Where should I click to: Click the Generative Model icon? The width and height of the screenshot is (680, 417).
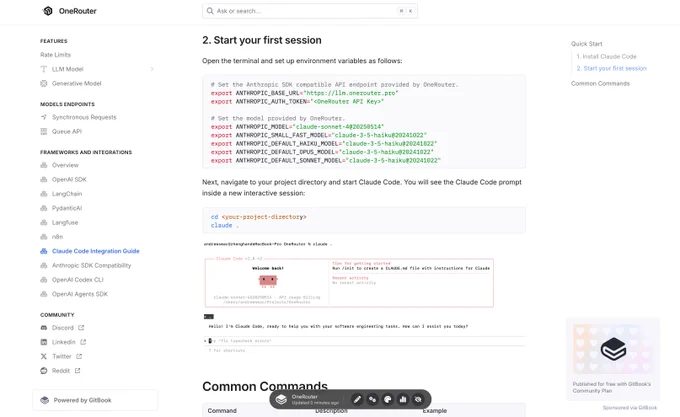[x=44, y=83]
